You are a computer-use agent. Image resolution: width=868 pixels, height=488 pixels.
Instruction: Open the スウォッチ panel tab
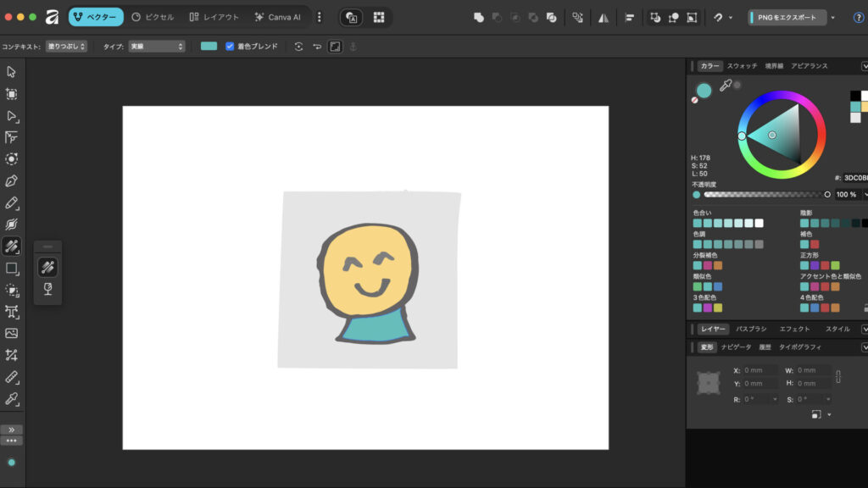coord(742,65)
